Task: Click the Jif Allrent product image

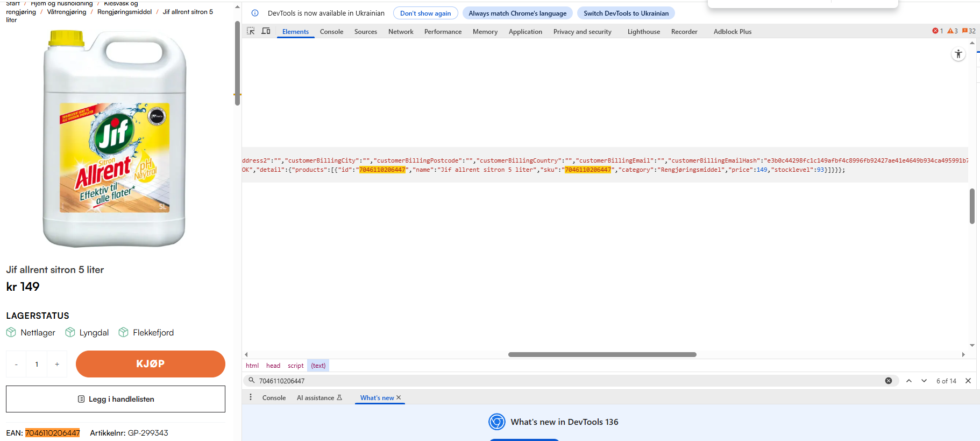Action: [x=115, y=139]
